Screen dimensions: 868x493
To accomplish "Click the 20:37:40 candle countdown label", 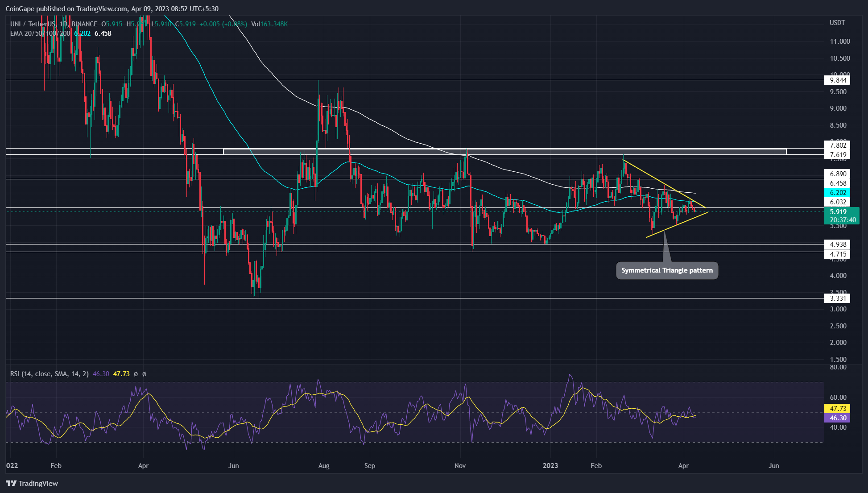I will click(843, 220).
